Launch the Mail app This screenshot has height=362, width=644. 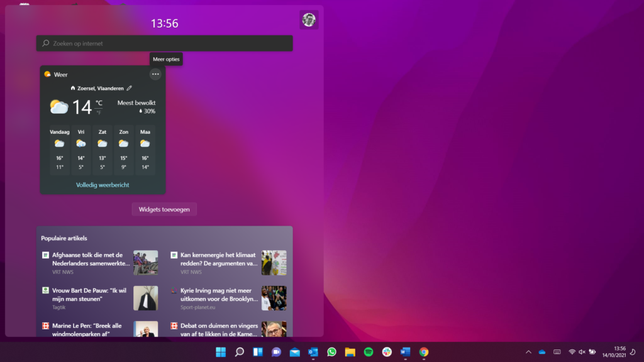[294, 352]
